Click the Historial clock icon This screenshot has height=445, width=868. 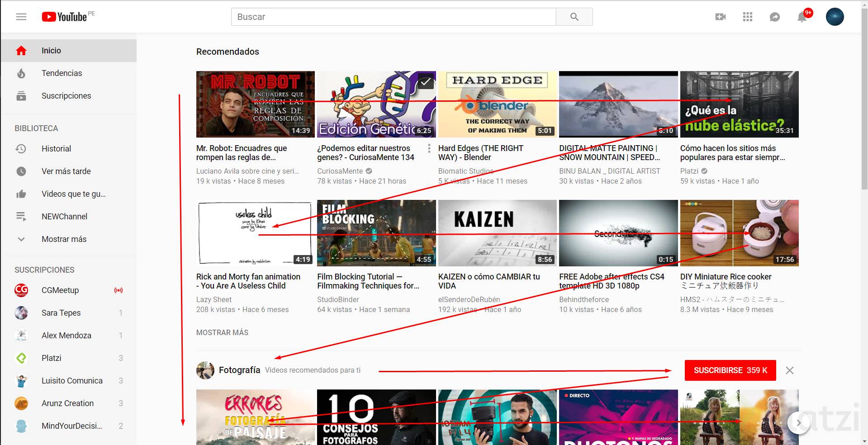click(x=21, y=149)
